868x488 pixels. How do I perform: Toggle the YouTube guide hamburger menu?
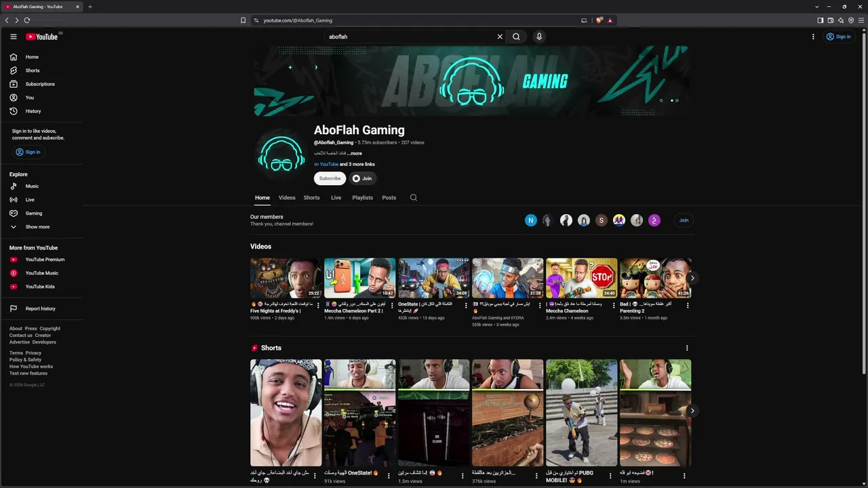pyautogui.click(x=14, y=37)
